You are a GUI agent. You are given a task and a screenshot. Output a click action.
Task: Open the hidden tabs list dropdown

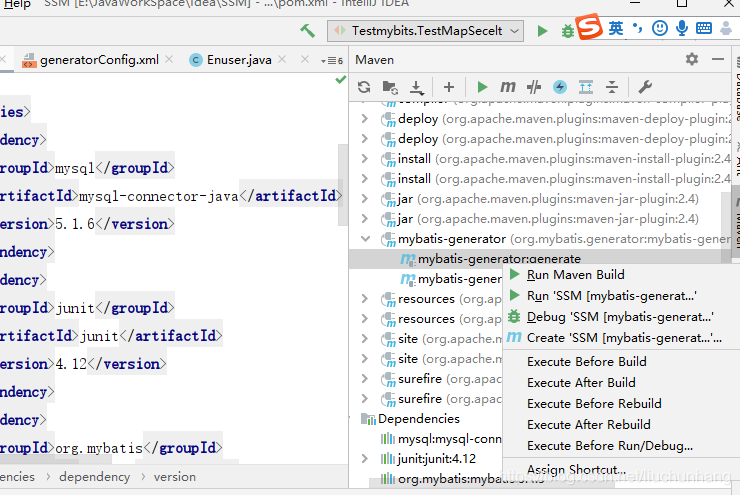click(332, 60)
